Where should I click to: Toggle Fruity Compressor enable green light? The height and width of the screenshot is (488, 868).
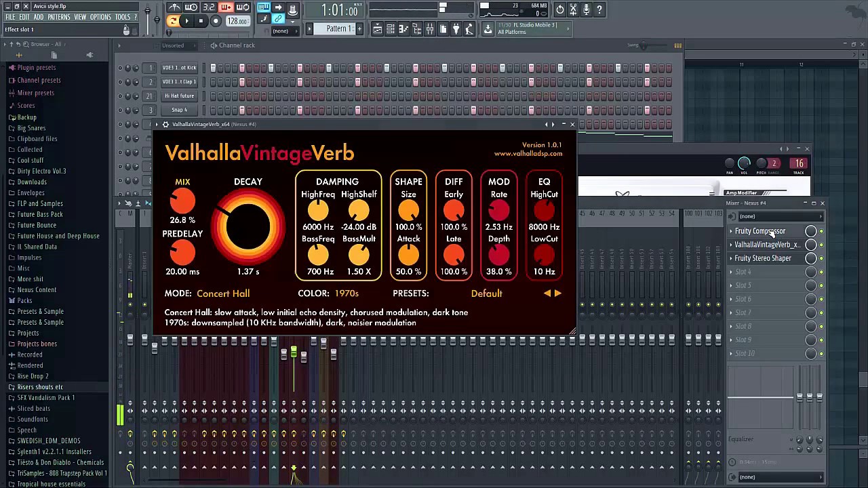[x=821, y=231]
